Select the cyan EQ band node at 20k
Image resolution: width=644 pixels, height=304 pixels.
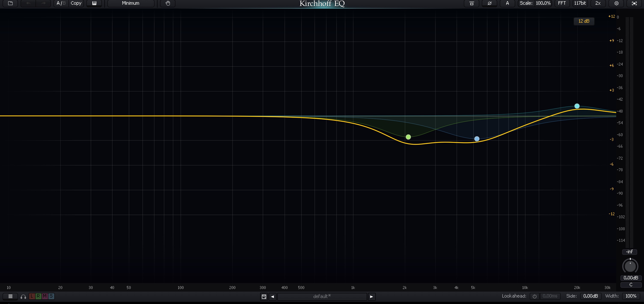point(577,106)
